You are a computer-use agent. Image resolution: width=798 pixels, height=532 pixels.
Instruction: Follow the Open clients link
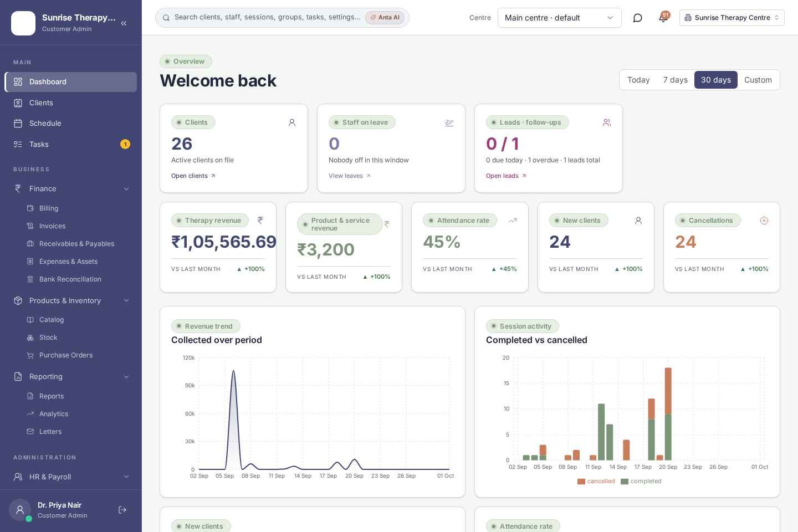pyautogui.click(x=193, y=176)
